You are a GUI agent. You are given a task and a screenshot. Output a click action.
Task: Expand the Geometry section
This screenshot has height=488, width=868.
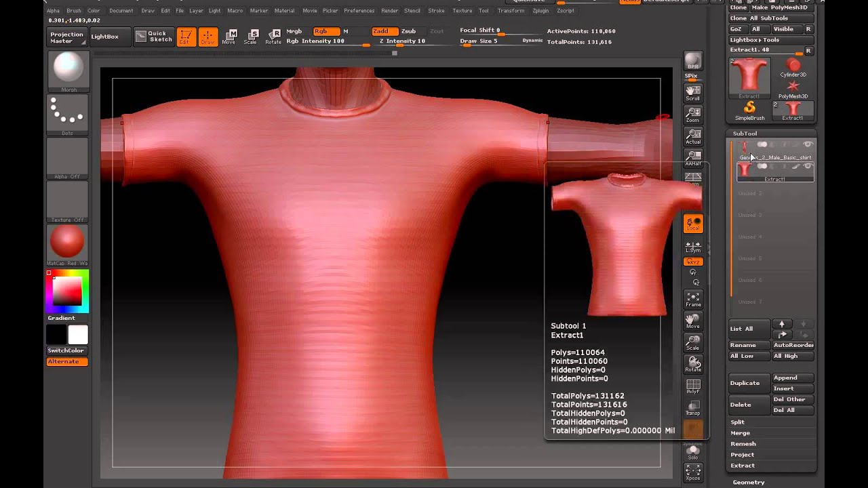[749, 482]
